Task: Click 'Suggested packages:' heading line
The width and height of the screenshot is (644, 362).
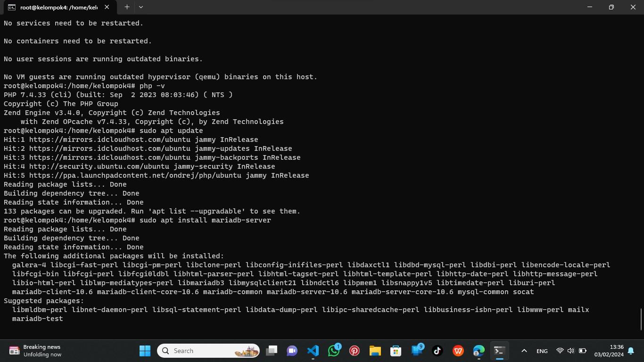Action: click(44, 301)
